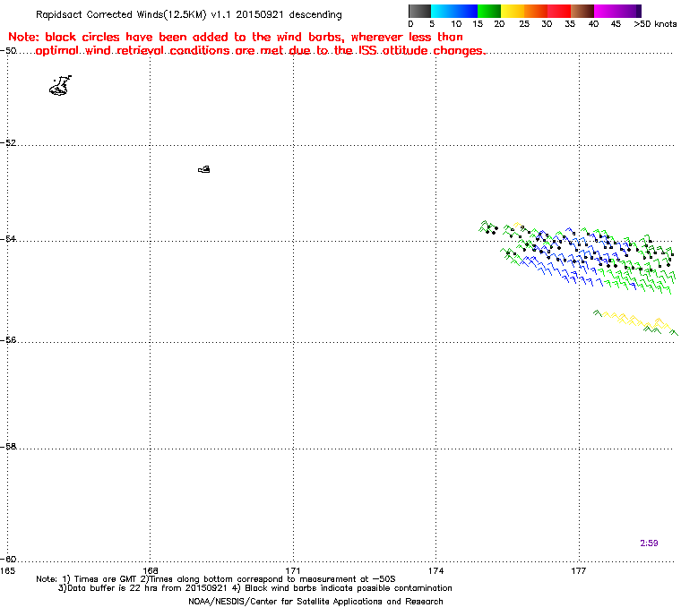Click the small island outline near -52.5
Screen dimensions: 681x616
(x=204, y=169)
